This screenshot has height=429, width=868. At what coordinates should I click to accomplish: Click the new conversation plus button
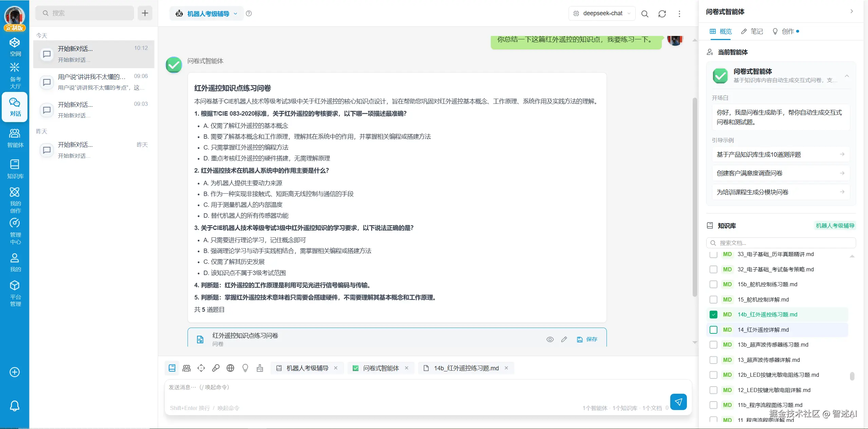coord(145,13)
